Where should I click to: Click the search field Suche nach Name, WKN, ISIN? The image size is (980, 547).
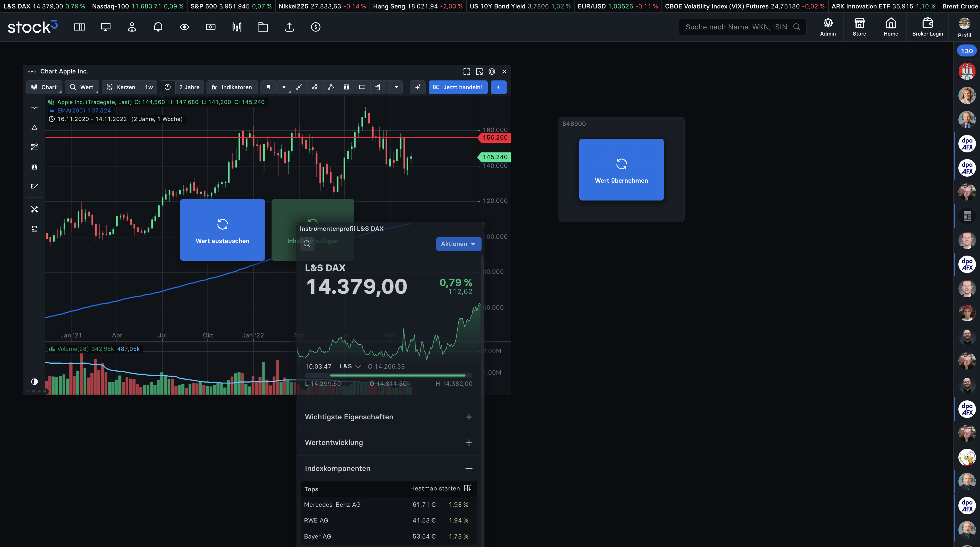click(742, 27)
